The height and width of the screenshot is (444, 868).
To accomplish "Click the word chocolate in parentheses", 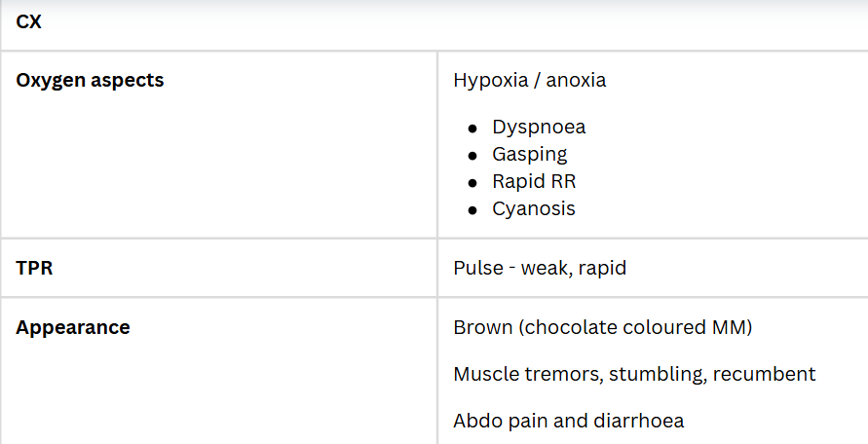I will 567,327.
